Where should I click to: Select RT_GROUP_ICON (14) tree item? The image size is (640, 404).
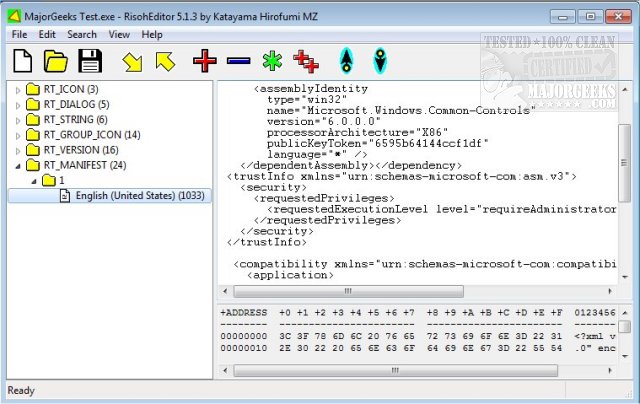[91, 135]
